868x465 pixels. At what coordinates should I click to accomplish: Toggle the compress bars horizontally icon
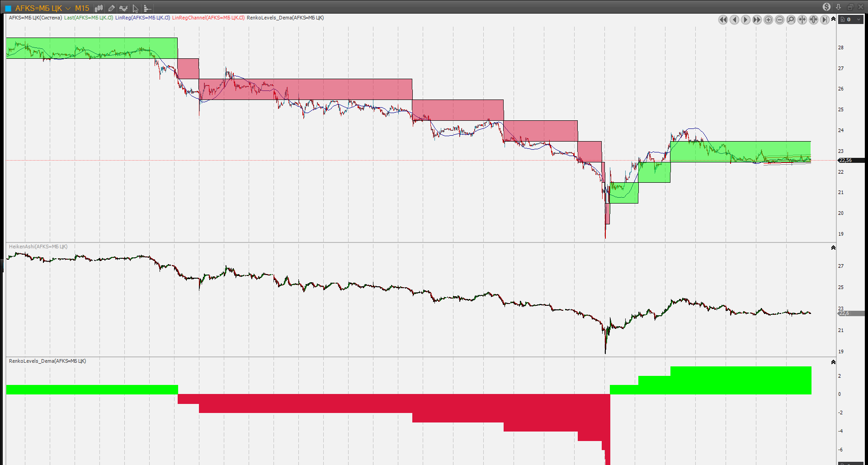click(802, 19)
